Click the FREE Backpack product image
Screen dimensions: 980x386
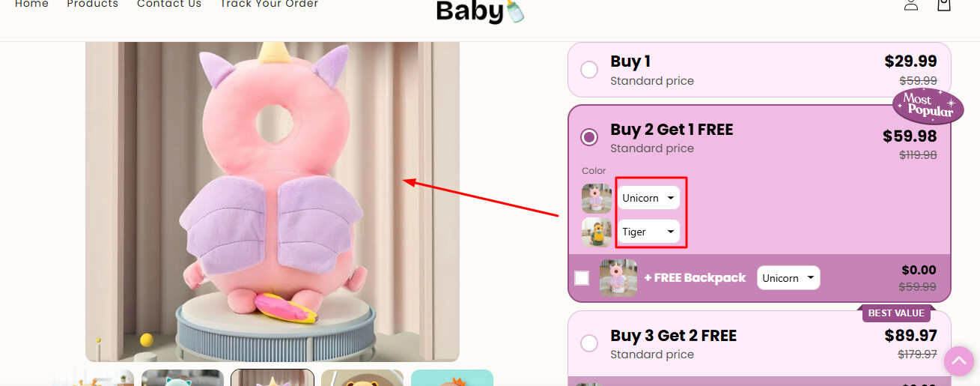coord(618,278)
